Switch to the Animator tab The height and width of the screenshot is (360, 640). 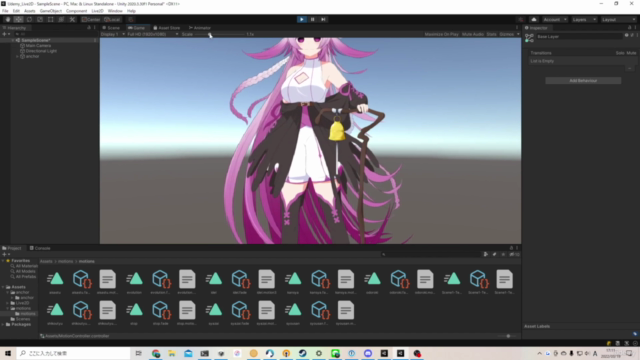pyautogui.click(x=200, y=28)
